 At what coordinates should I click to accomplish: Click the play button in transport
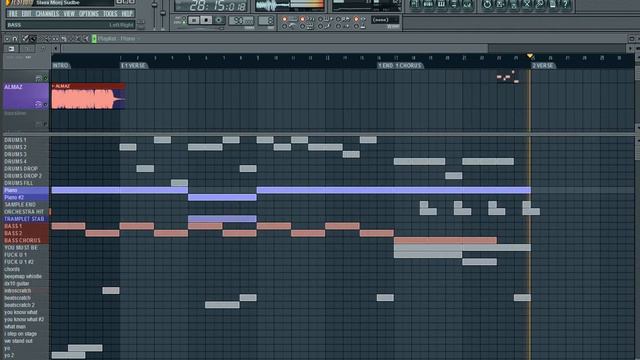(194, 20)
